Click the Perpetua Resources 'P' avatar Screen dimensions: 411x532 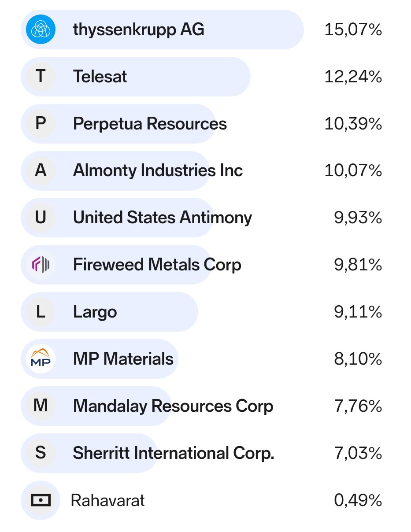coord(41,124)
